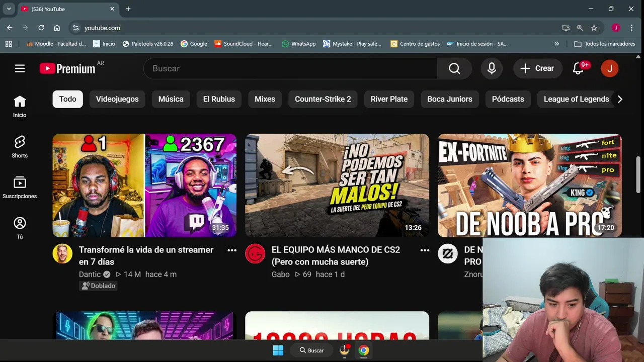This screenshot has height=362, width=644.
Task: Open Suscripciones in the sidebar
Action: pos(20,188)
